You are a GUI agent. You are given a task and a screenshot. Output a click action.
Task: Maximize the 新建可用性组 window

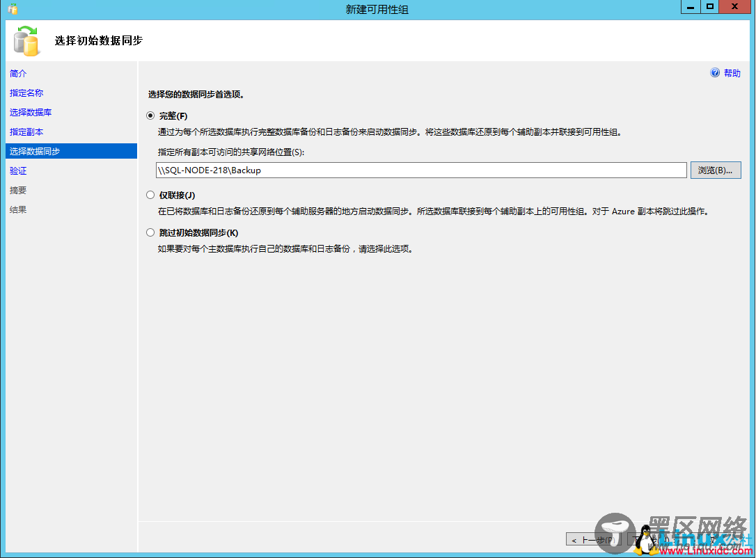pyautogui.click(x=710, y=7)
